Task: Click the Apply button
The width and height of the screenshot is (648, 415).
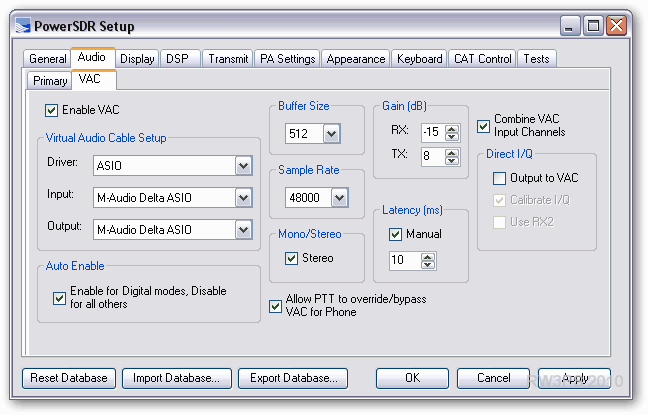Action: tap(574, 378)
